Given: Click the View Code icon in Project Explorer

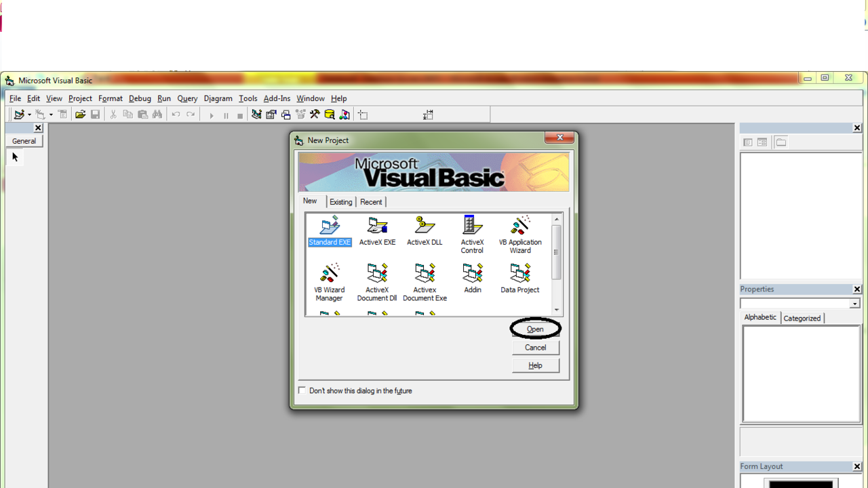Looking at the screenshot, I should click(747, 142).
